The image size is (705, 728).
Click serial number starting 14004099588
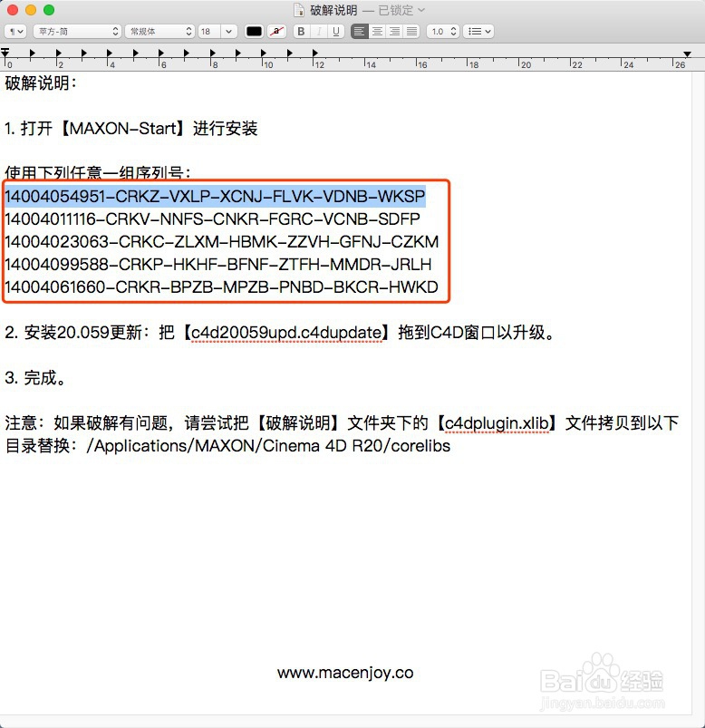[218, 264]
